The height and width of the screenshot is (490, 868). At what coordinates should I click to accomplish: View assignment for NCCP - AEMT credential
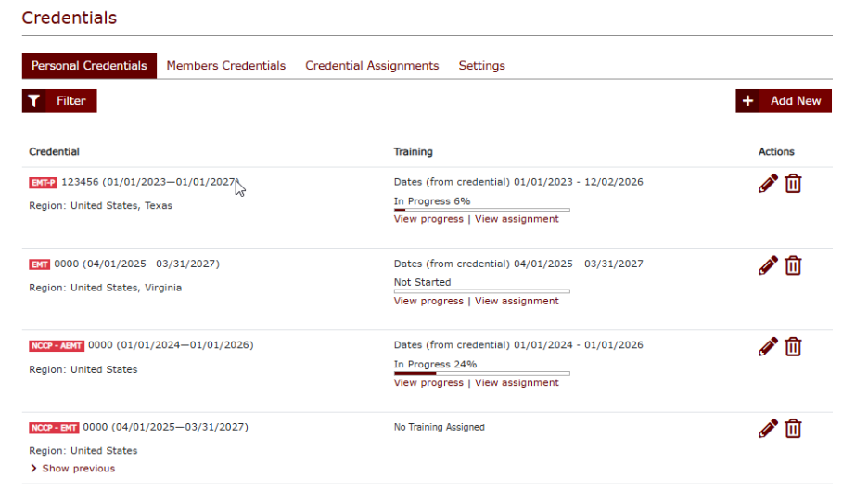tap(517, 382)
